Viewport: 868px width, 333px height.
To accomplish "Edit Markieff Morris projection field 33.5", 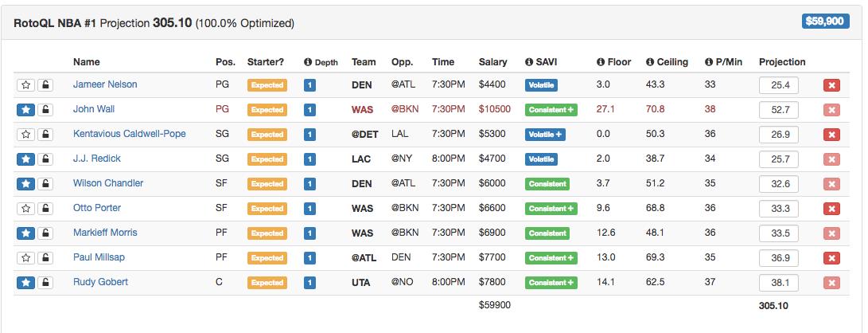I will pyautogui.click(x=778, y=233).
